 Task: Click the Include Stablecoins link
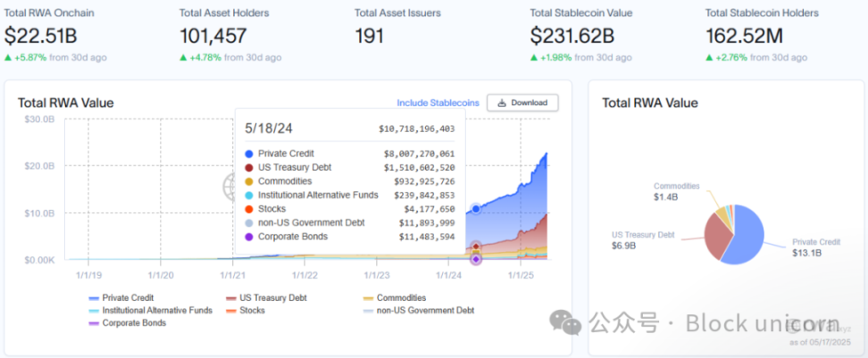(x=438, y=103)
